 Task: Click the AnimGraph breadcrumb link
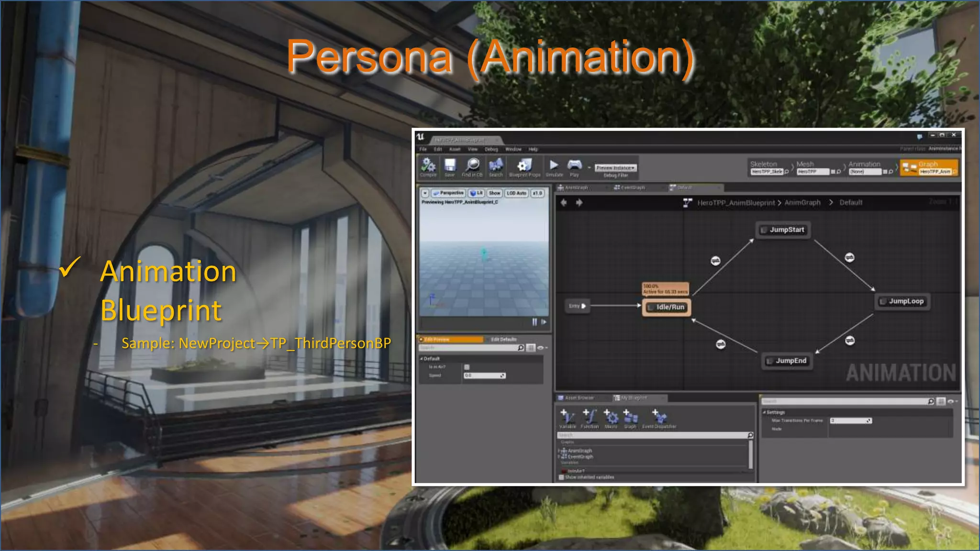pyautogui.click(x=802, y=203)
